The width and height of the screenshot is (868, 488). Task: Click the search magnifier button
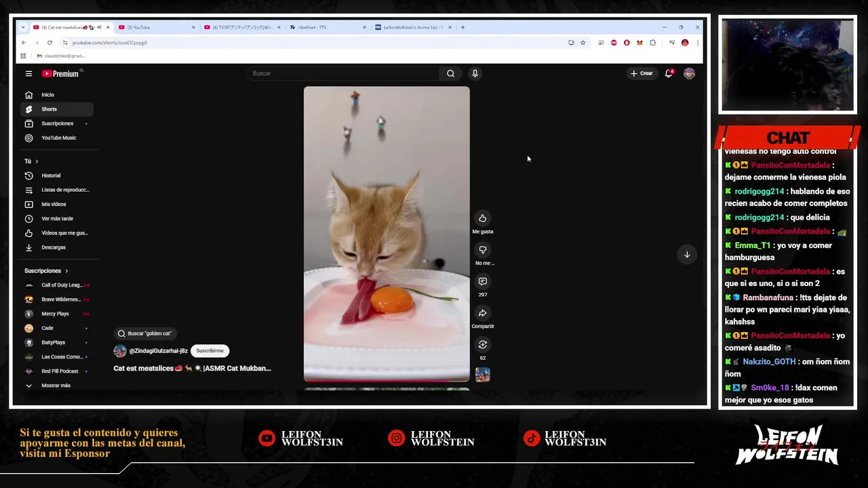tap(450, 73)
